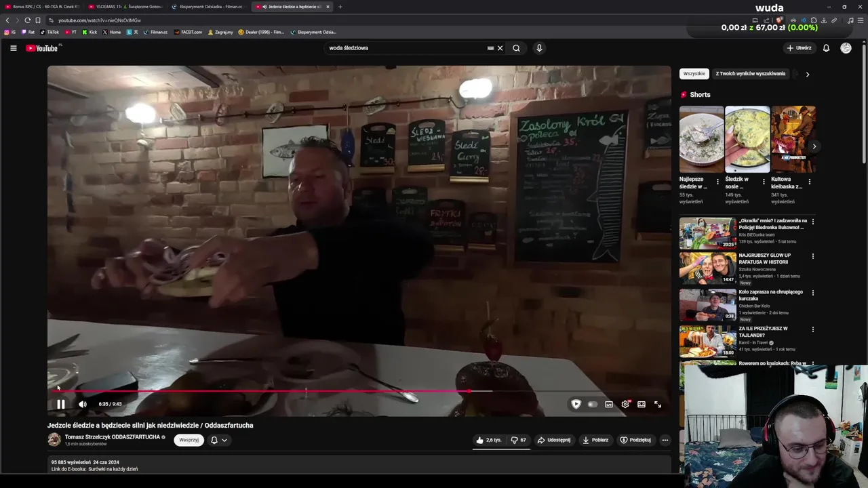The image size is (868, 488).
Task: Toggle the autoplay switch
Action: [593, 404]
